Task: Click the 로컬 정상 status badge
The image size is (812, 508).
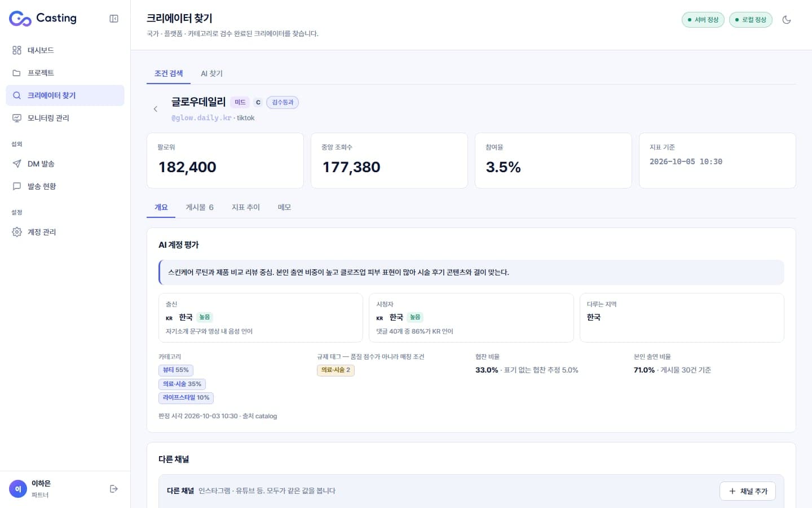Action: [x=751, y=20]
